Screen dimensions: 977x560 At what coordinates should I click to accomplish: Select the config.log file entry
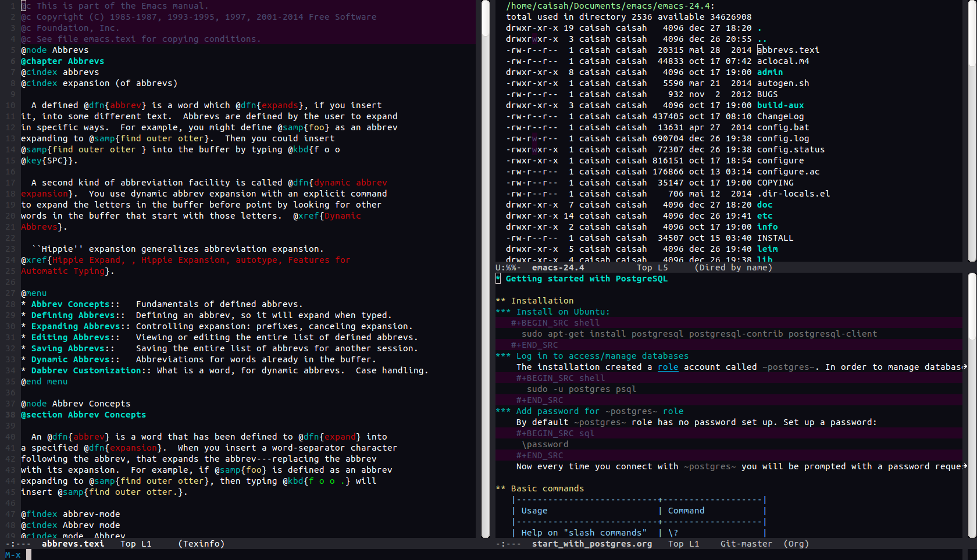783,138
